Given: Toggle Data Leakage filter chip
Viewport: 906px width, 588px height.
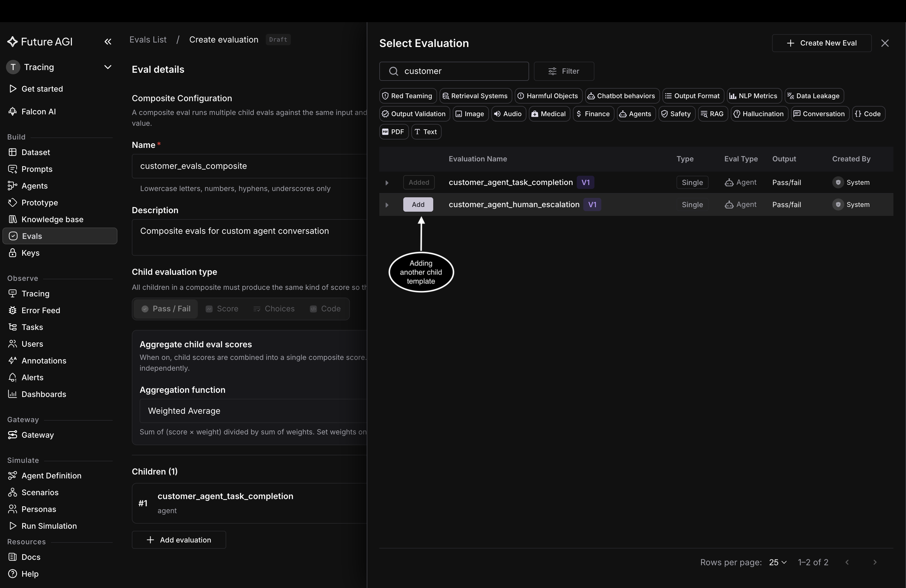Looking at the screenshot, I should coord(814,96).
